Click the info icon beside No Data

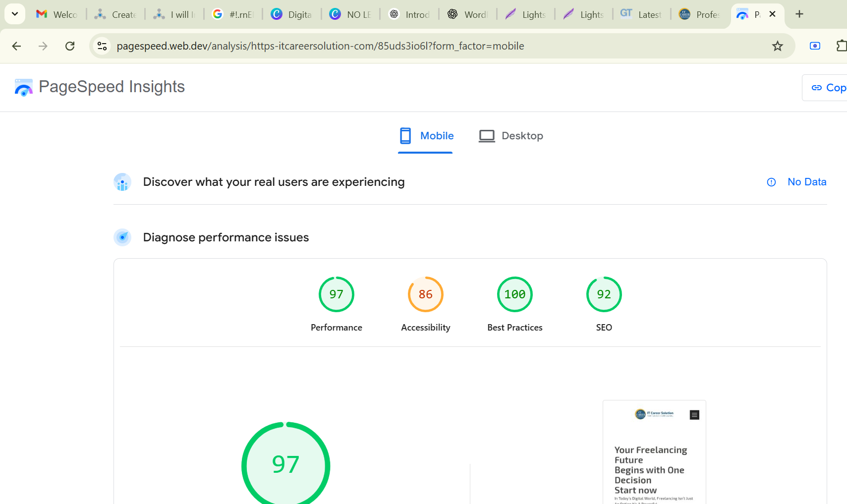(771, 182)
